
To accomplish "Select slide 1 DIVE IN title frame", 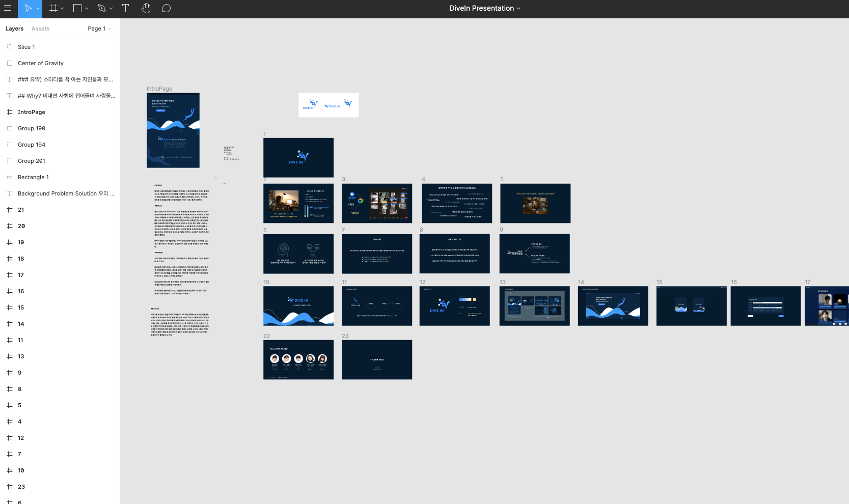I will click(298, 157).
